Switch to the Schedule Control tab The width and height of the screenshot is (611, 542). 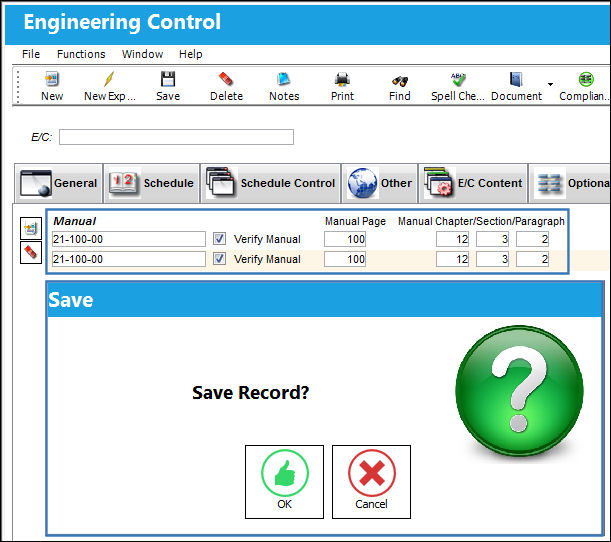(x=270, y=183)
